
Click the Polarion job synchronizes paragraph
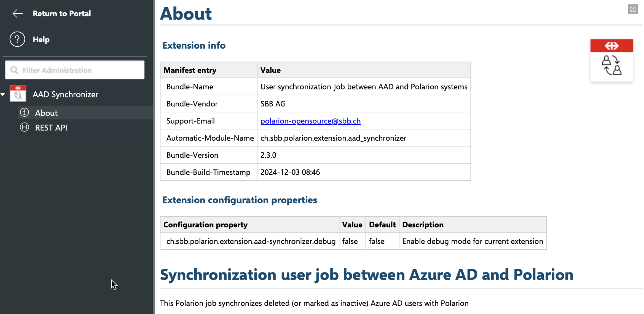point(314,303)
